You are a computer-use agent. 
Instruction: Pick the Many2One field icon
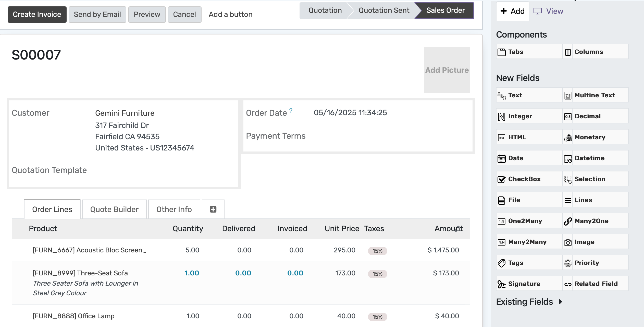tap(568, 221)
